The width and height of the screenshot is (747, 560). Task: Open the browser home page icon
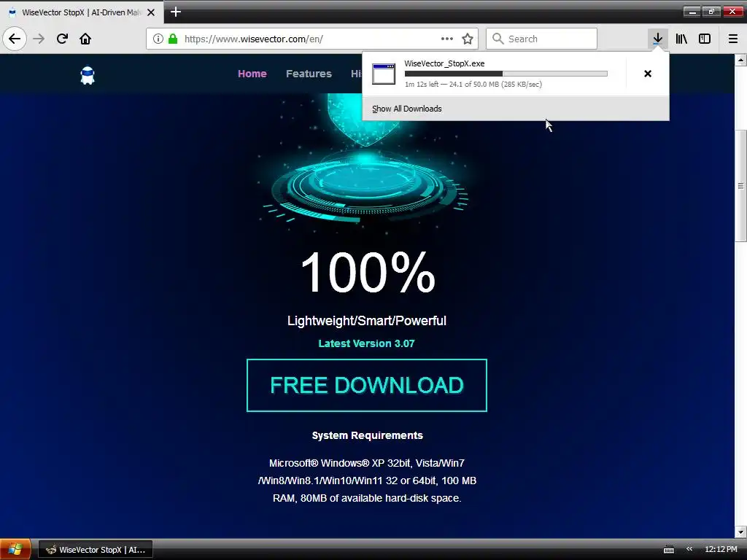[x=85, y=39]
